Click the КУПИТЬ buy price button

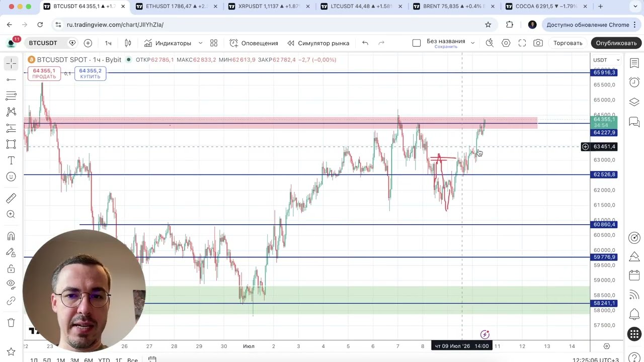tap(90, 73)
